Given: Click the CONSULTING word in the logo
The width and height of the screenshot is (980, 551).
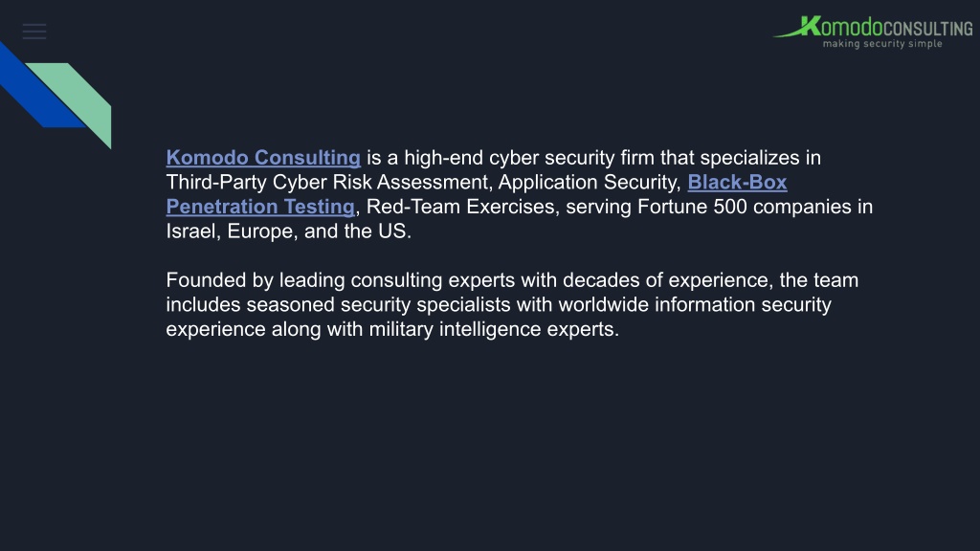Looking at the screenshot, I should click(x=927, y=29).
